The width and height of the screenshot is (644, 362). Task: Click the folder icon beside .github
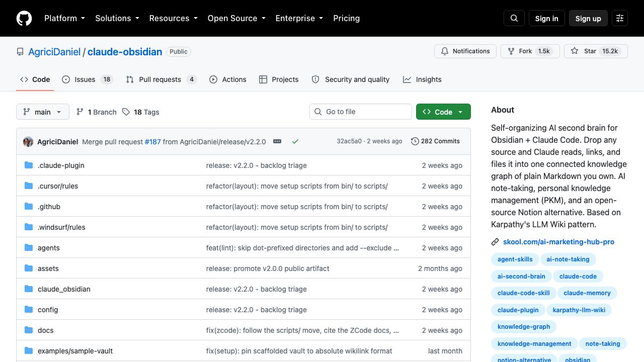point(29,207)
